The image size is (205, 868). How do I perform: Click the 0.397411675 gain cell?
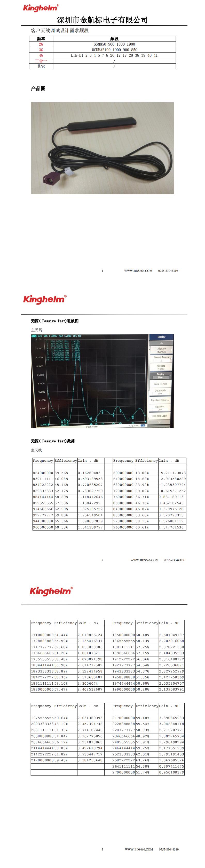click(x=172, y=766)
